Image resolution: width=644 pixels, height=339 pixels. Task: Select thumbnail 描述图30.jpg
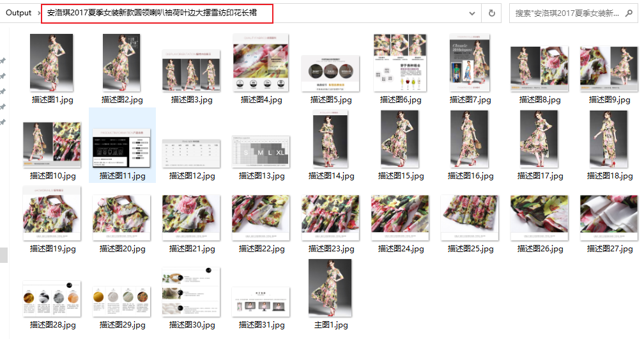tap(191, 292)
